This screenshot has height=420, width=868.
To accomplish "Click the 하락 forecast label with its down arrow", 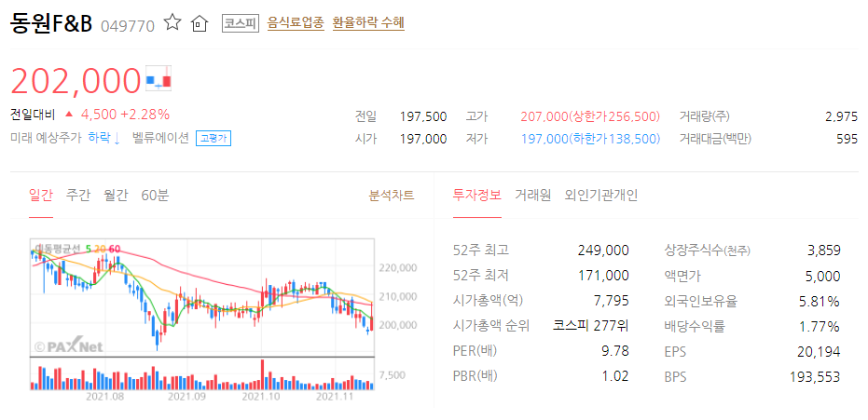I will (x=104, y=138).
